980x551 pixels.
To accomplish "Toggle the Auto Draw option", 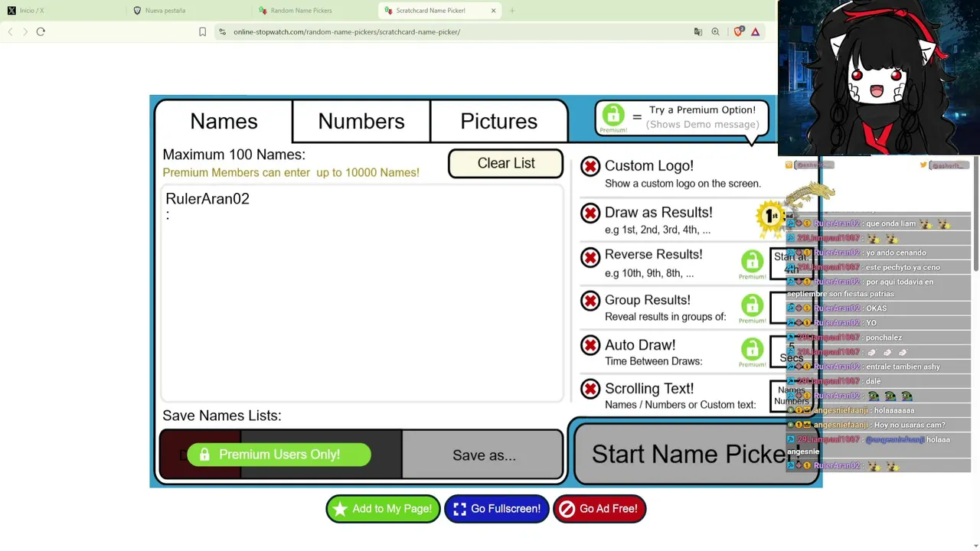I will [590, 346].
